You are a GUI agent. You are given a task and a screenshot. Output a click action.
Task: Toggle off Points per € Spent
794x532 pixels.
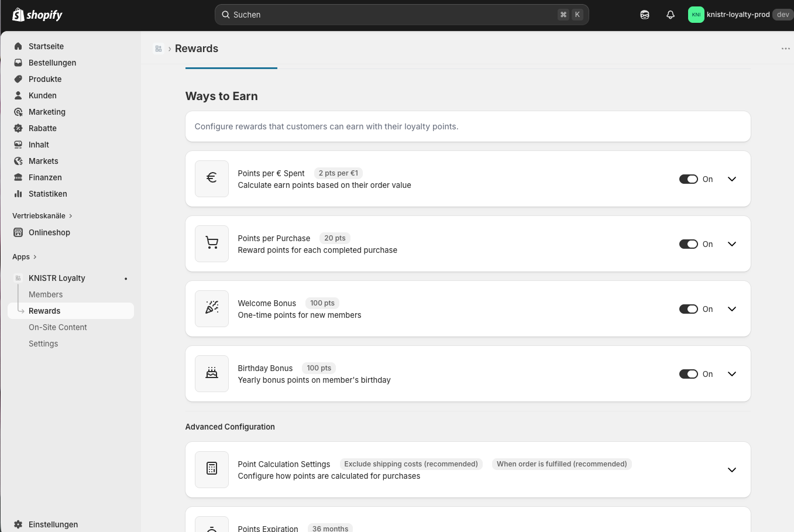click(x=689, y=179)
